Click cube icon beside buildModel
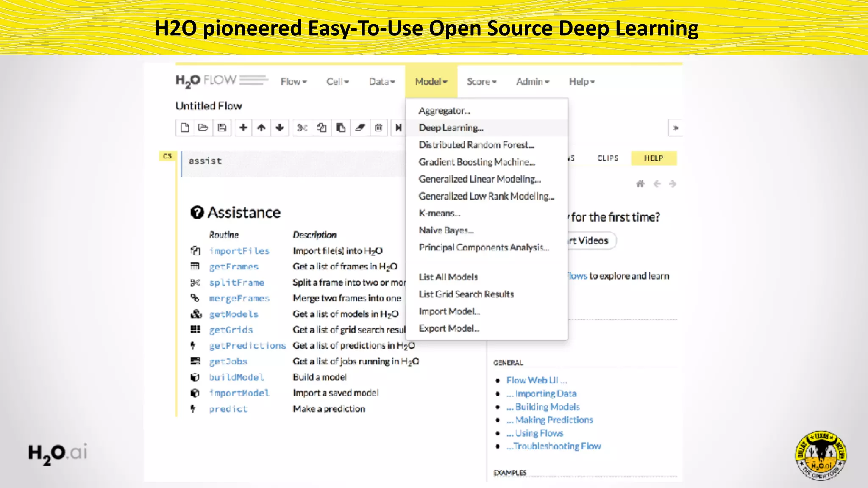The width and height of the screenshot is (868, 488). [x=195, y=377]
